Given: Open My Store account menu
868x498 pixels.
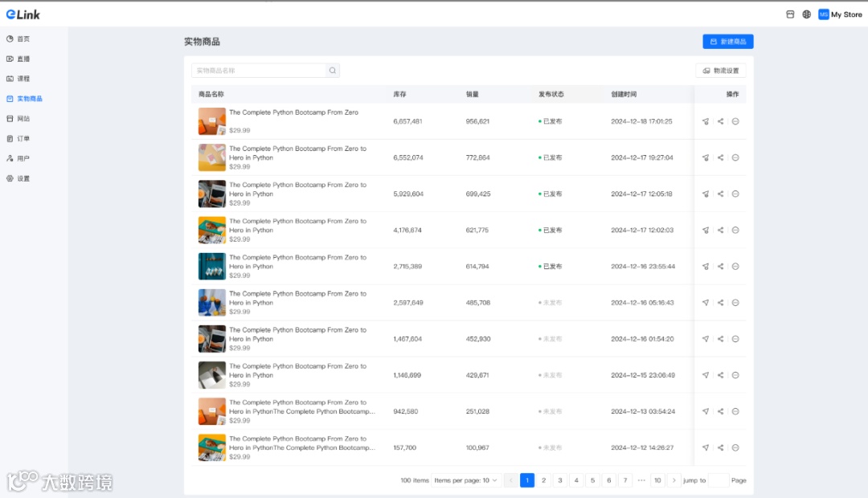Looking at the screenshot, I should point(841,14).
